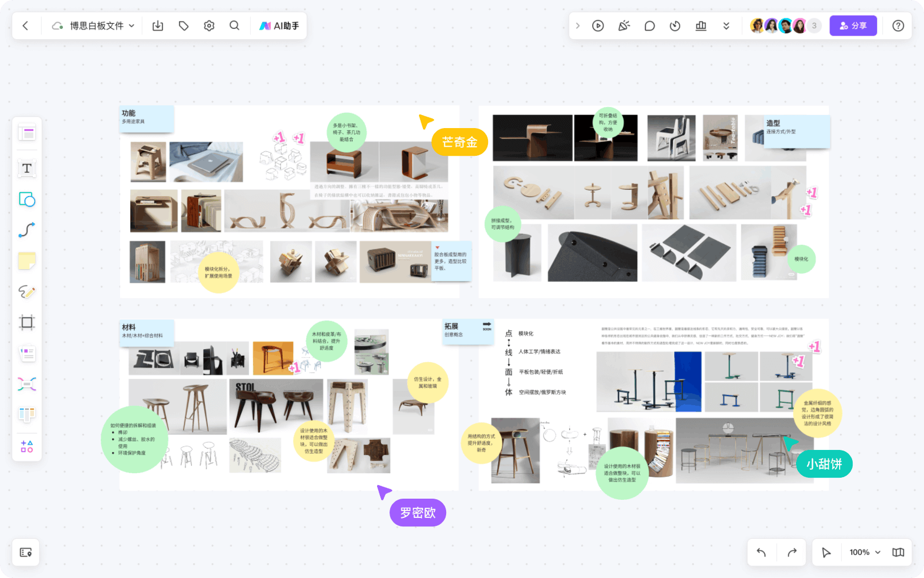924x578 pixels.
Task: Click the celebration party popper icon
Action: click(x=624, y=25)
